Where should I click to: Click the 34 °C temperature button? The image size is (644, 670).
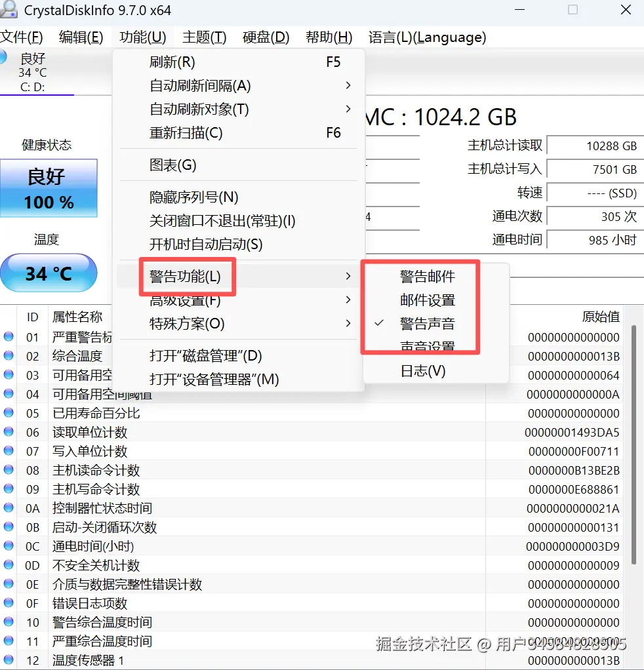click(x=49, y=273)
